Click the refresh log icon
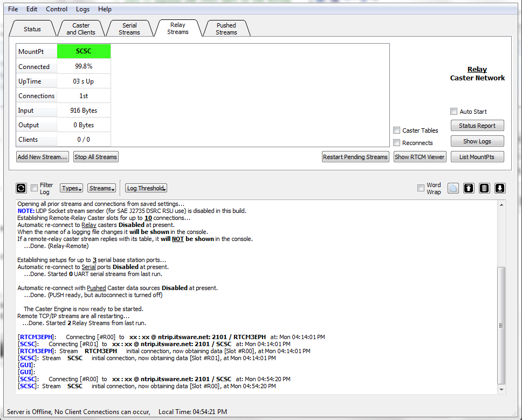The height and width of the screenshot is (420, 522). click(21, 188)
